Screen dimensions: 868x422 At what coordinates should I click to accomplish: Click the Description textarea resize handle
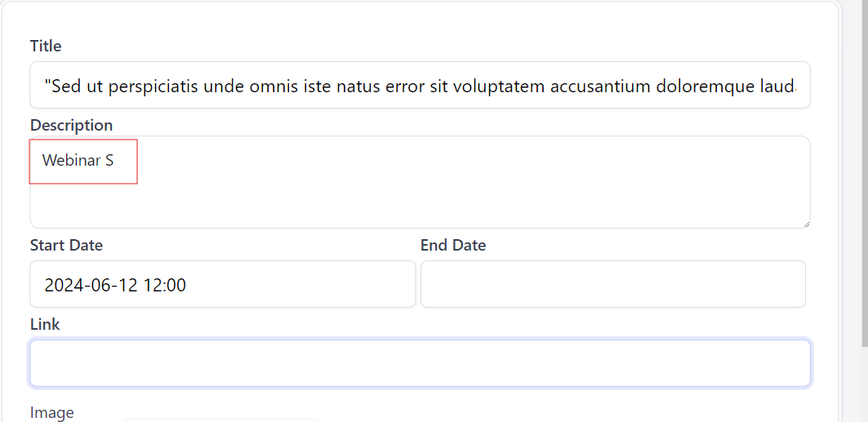click(805, 223)
